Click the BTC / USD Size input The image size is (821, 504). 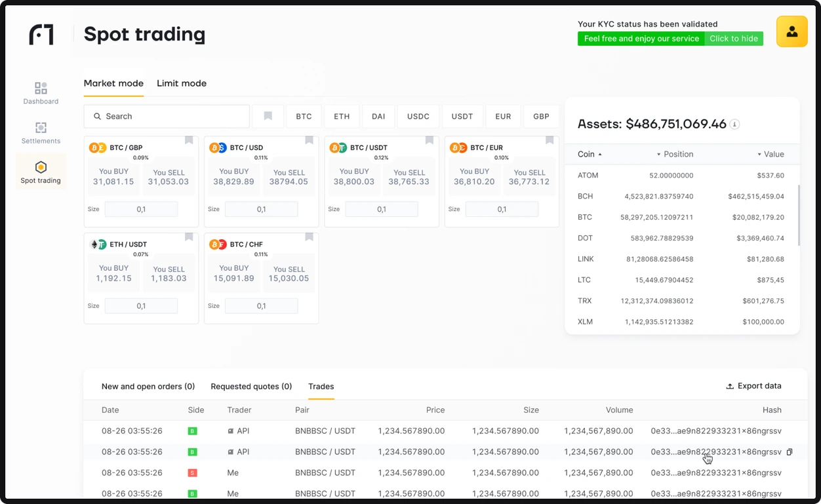[261, 209]
